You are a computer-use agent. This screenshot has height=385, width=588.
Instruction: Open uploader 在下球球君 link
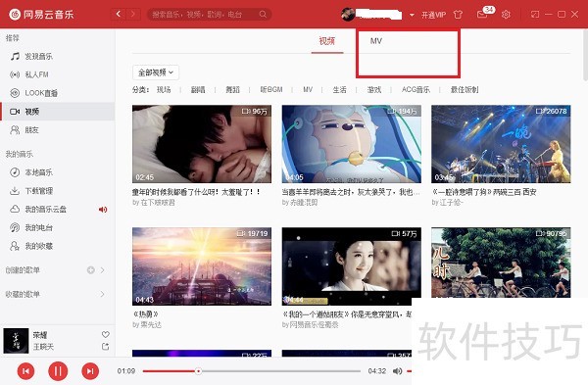(x=158, y=203)
